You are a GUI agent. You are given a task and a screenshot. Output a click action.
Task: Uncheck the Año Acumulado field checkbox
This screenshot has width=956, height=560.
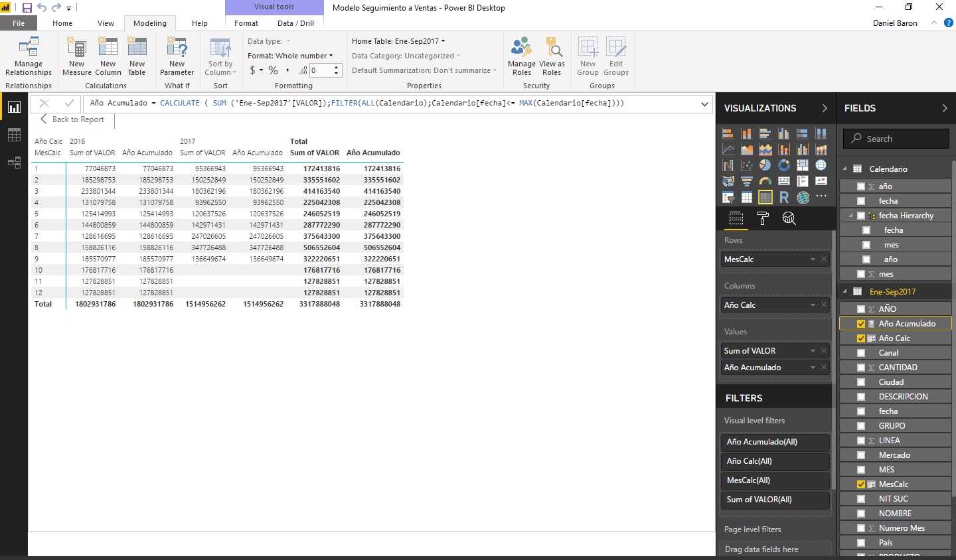point(861,324)
